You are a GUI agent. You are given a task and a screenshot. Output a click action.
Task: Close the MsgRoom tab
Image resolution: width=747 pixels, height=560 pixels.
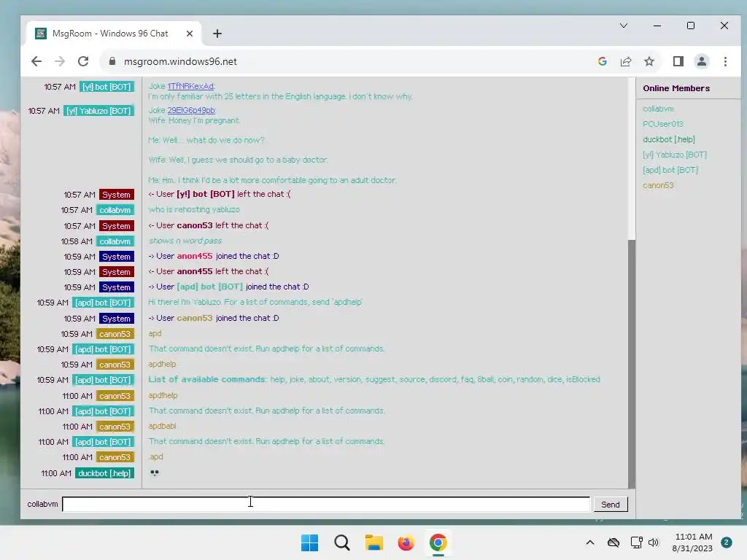(x=190, y=34)
